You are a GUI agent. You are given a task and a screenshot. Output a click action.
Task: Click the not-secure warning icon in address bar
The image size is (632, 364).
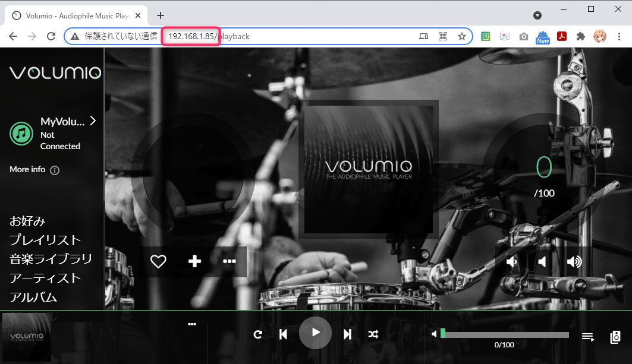[x=75, y=36]
